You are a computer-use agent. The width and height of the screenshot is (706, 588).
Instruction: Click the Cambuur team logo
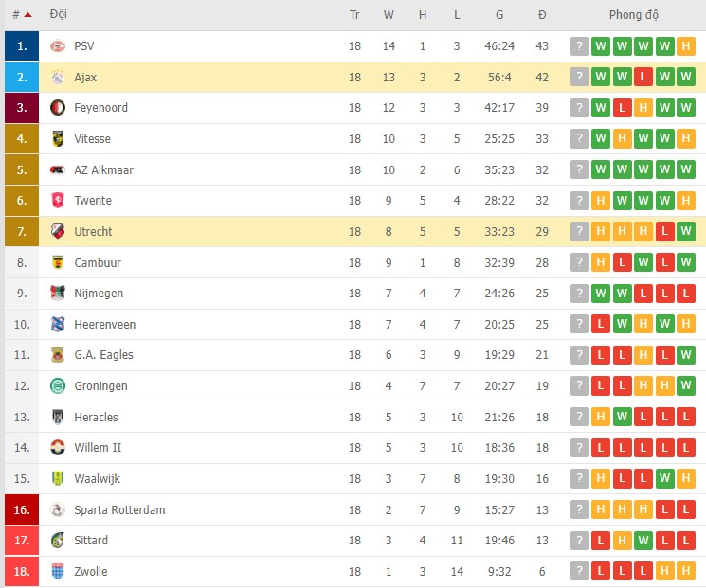[58, 263]
